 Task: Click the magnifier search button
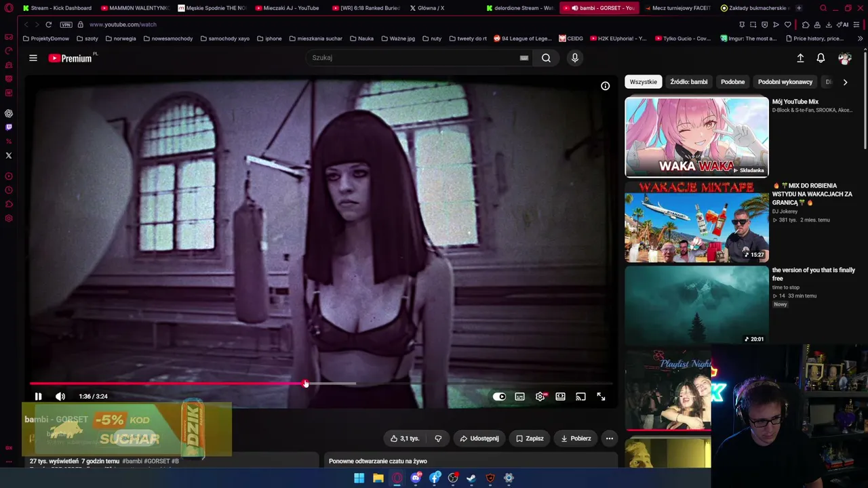click(546, 58)
